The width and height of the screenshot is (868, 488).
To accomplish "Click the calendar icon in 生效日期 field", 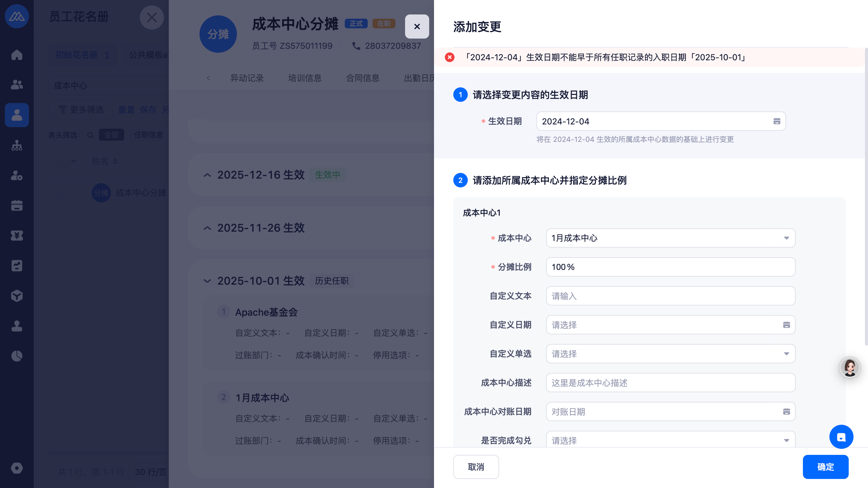I will click(777, 121).
